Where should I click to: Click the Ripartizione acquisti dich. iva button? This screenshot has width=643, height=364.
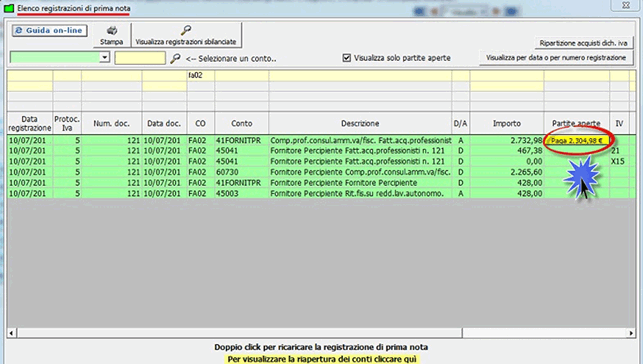coord(584,43)
